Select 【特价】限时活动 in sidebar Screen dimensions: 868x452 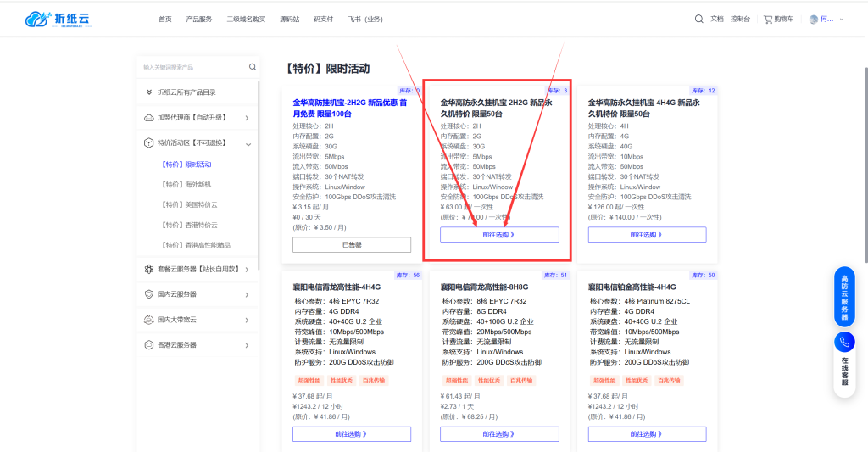point(186,165)
